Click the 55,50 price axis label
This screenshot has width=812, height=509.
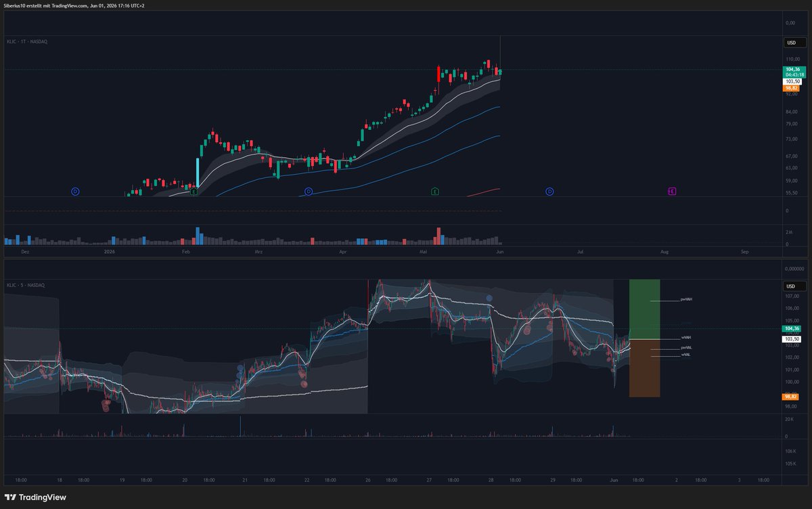tap(790, 193)
